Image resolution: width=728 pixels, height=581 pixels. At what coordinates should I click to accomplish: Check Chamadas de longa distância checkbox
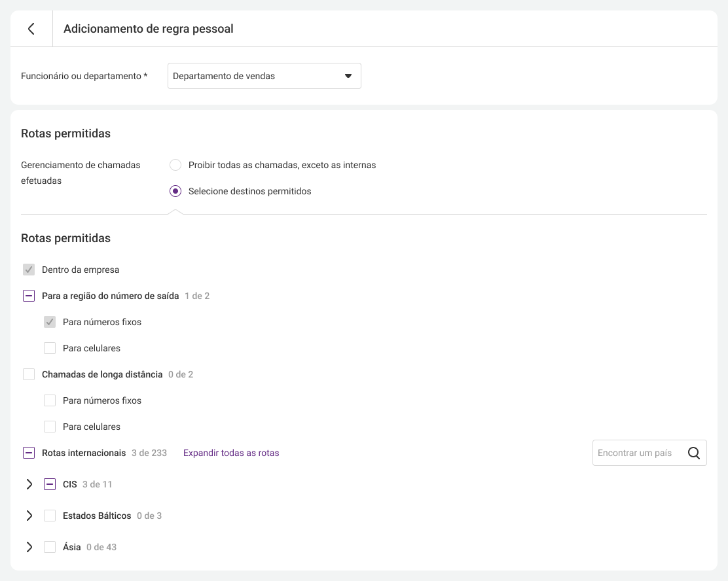pyautogui.click(x=29, y=374)
